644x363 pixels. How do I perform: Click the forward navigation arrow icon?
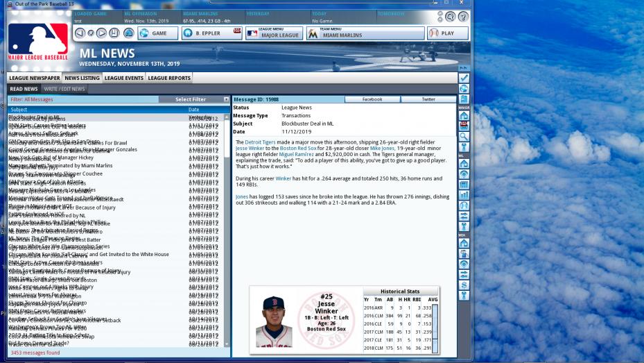point(103,33)
